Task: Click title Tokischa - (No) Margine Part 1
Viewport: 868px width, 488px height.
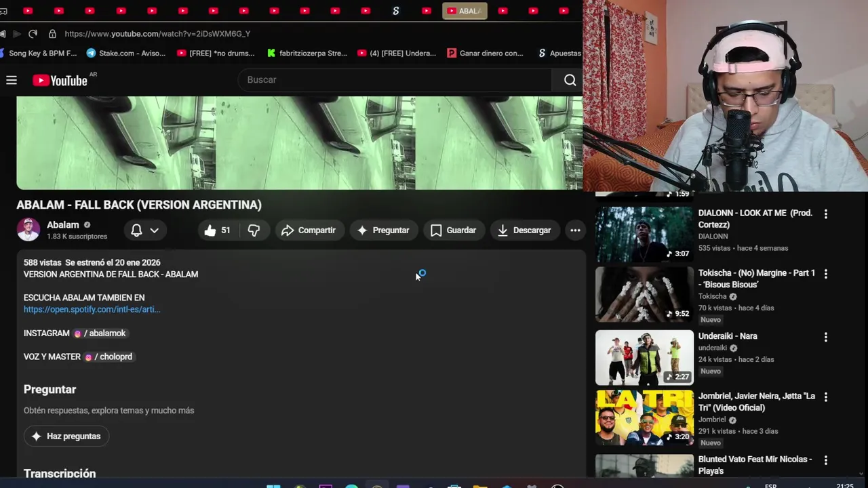Action: (x=757, y=279)
